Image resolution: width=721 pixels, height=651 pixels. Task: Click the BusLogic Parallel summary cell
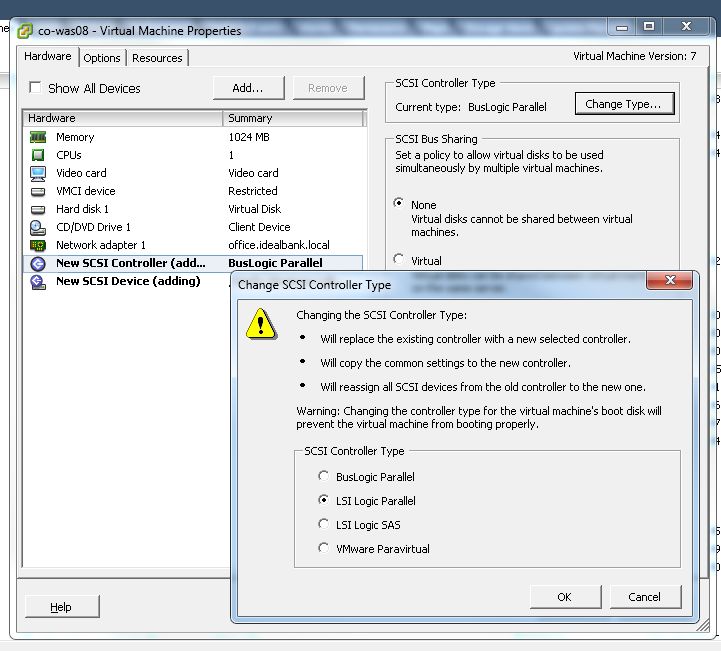pos(275,263)
